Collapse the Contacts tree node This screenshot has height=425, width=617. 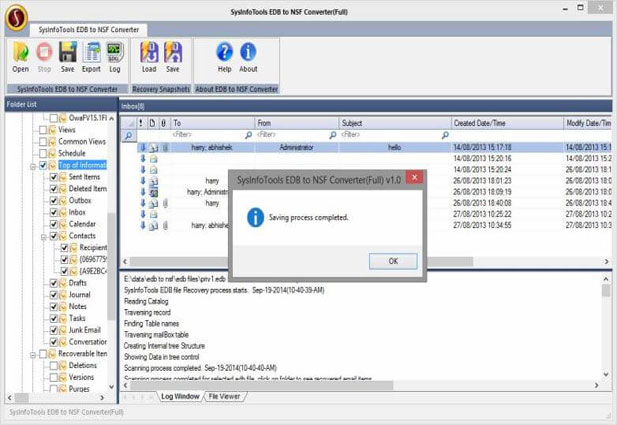(44, 237)
